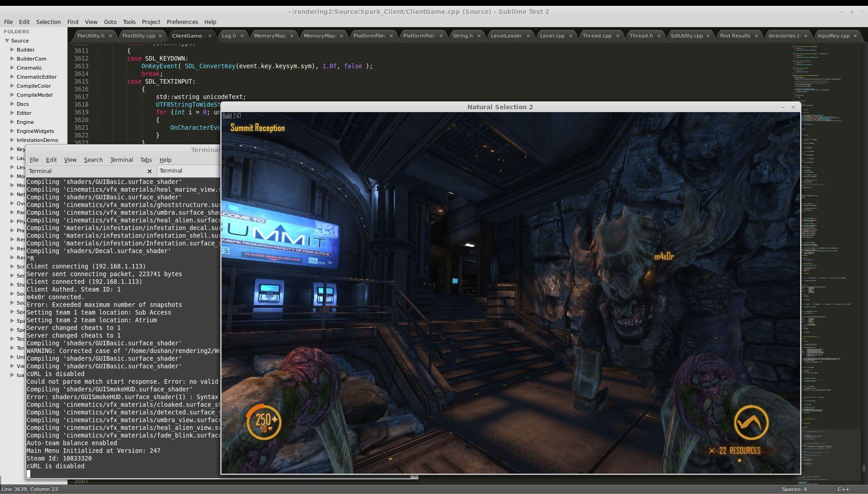Click the C++ syntax selector

843,489
